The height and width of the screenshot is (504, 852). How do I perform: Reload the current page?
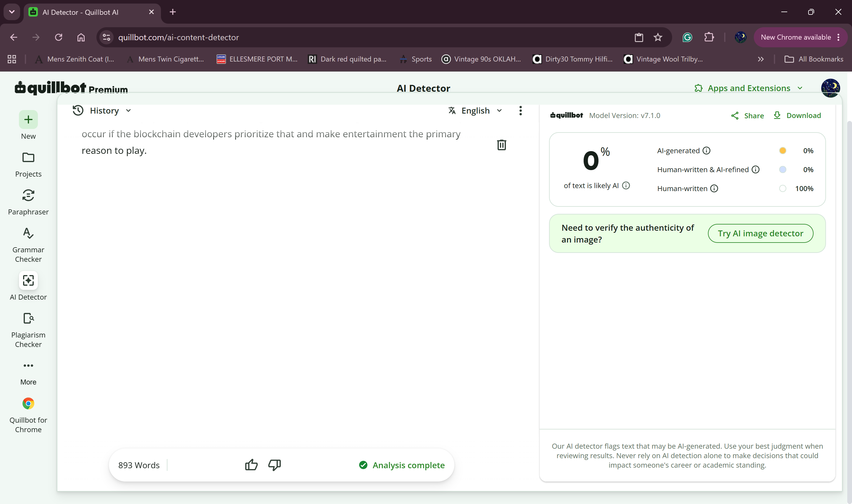coord(59,37)
